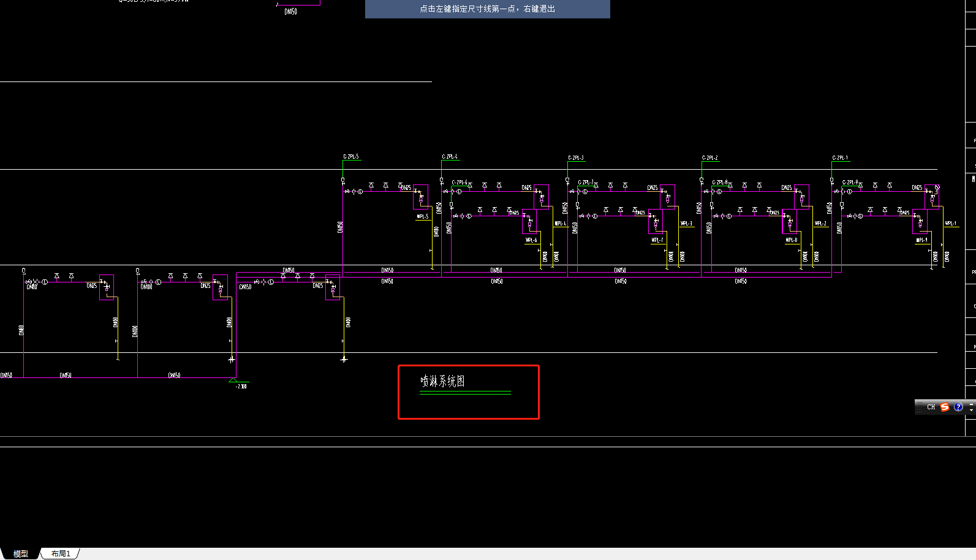Pick the WPL-7 drain label
The image size is (976, 560).
[657, 240]
